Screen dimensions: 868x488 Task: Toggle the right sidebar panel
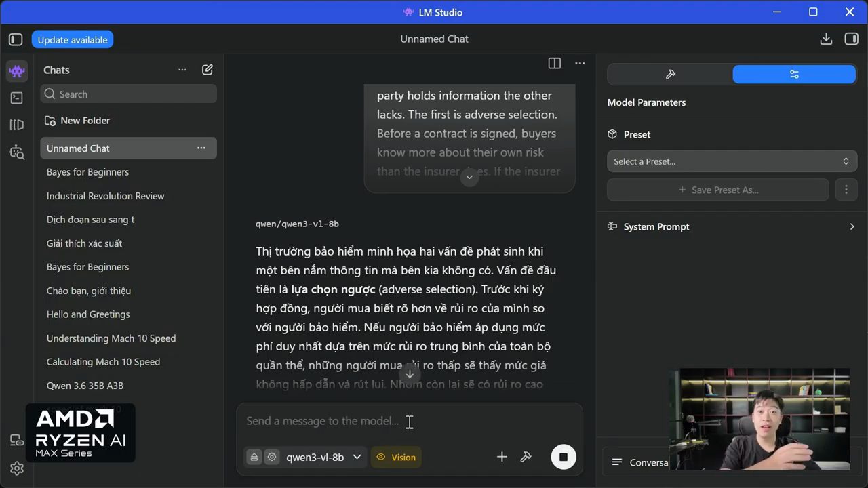tap(852, 39)
